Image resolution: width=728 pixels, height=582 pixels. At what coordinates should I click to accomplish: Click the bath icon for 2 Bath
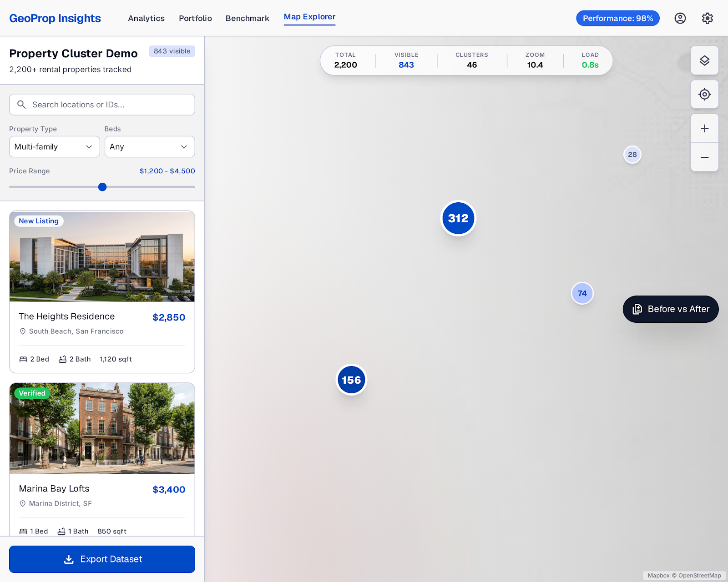point(63,359)
